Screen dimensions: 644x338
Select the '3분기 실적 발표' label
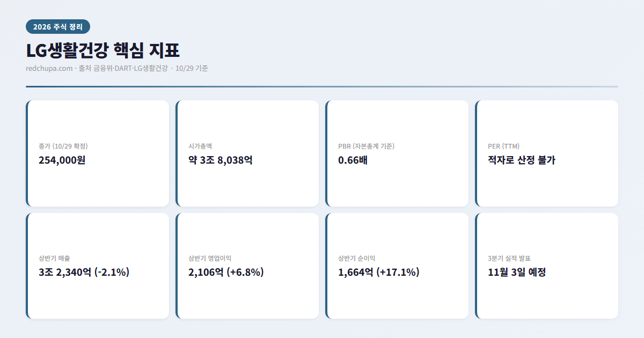click(509, 258)
